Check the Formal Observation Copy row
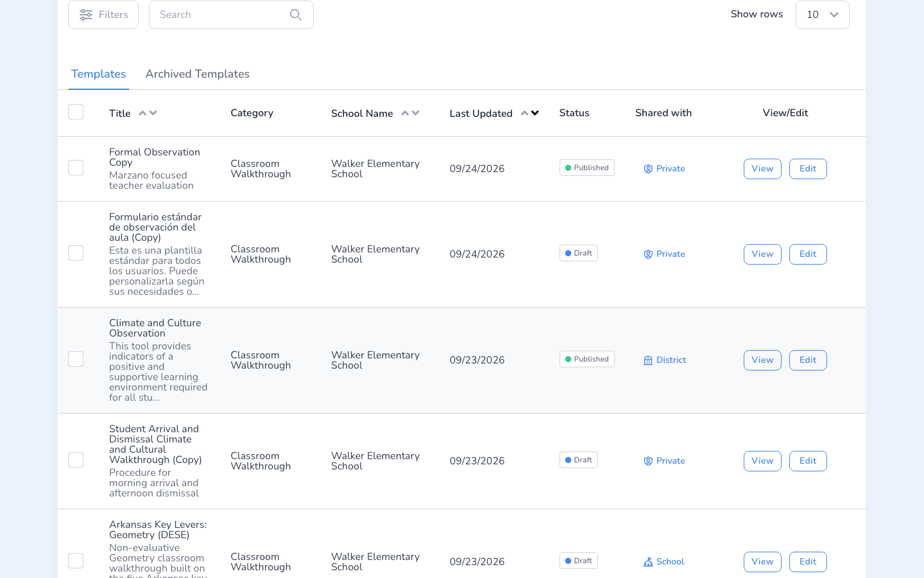Viewport: 924px width, 578px height. (76, 168)
